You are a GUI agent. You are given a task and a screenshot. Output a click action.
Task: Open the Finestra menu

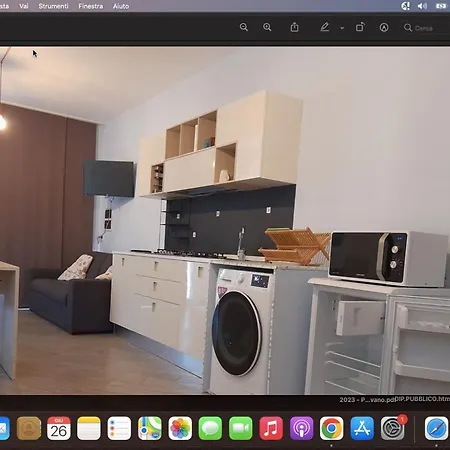[91, 6]
